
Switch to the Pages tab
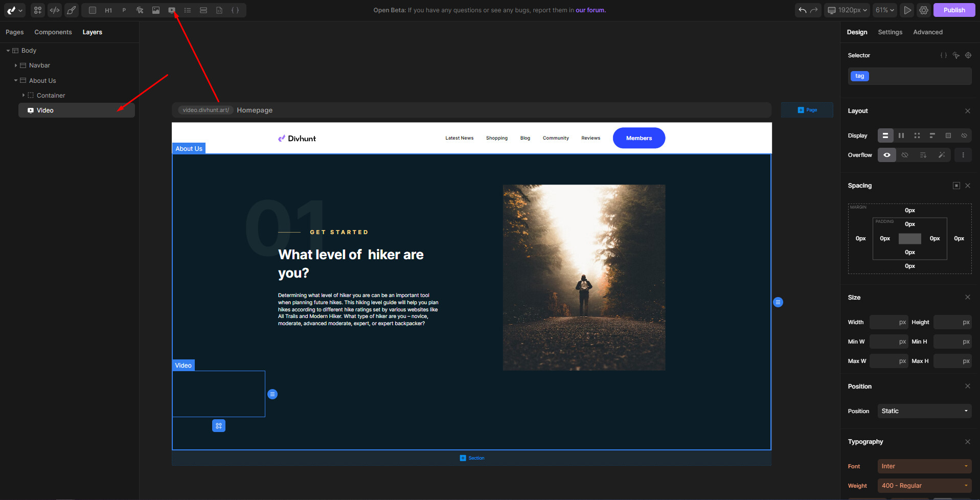[15, 32]
